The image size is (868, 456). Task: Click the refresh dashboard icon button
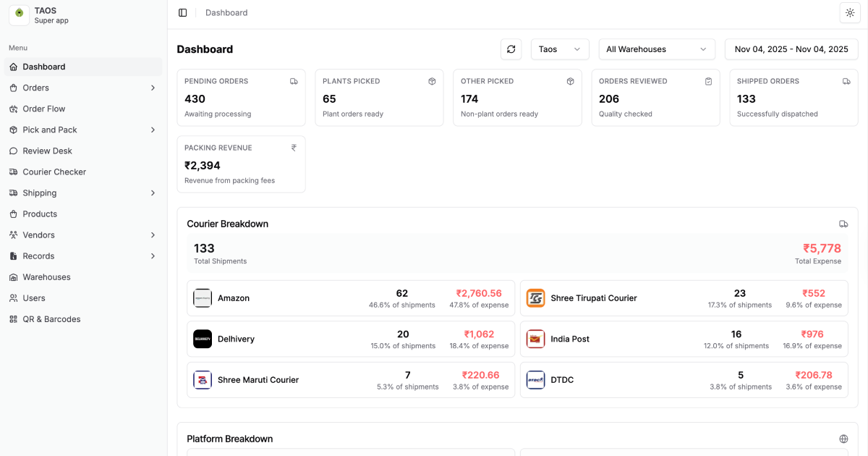[x=511, y=49]
